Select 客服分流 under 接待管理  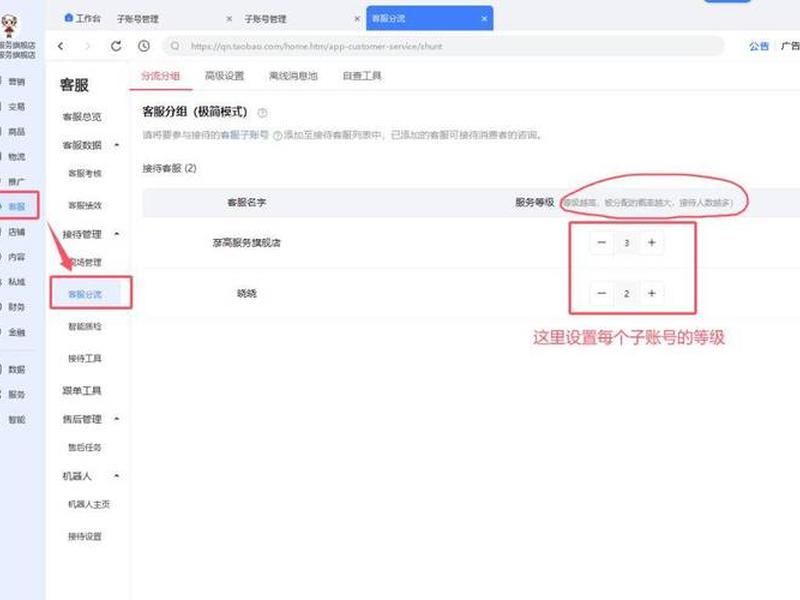[85, 294]
